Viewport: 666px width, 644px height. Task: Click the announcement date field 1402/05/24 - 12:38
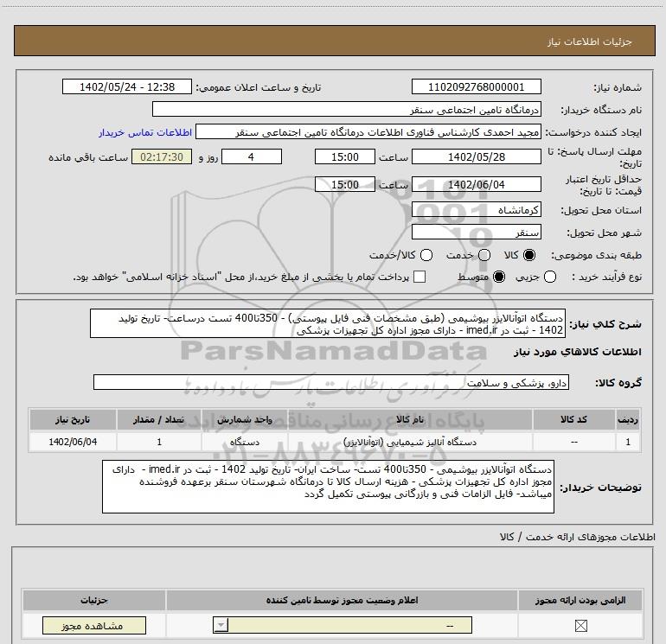point(127,87)
